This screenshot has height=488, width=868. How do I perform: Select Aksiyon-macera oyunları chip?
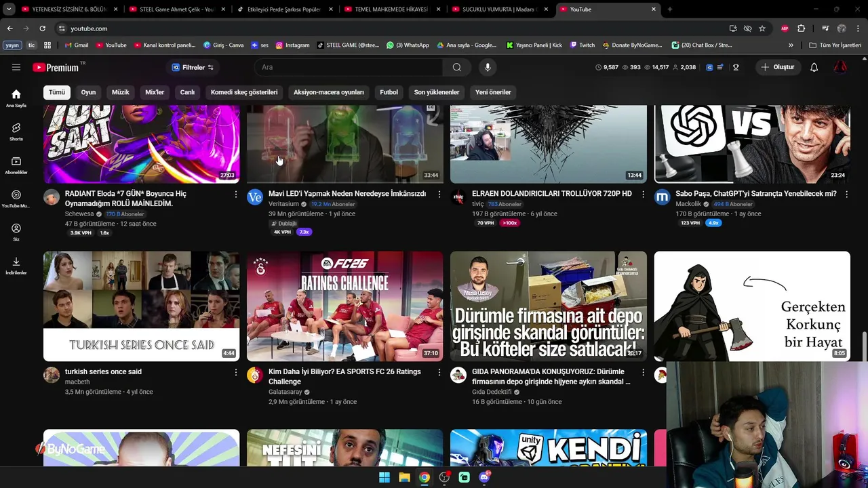coord(329,92)
